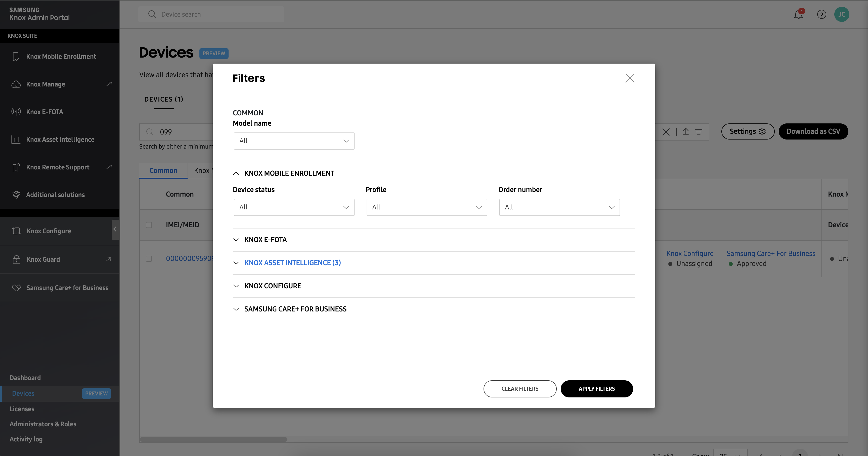
Task: Click the JC user avatar
Action: tap(841, 15)
